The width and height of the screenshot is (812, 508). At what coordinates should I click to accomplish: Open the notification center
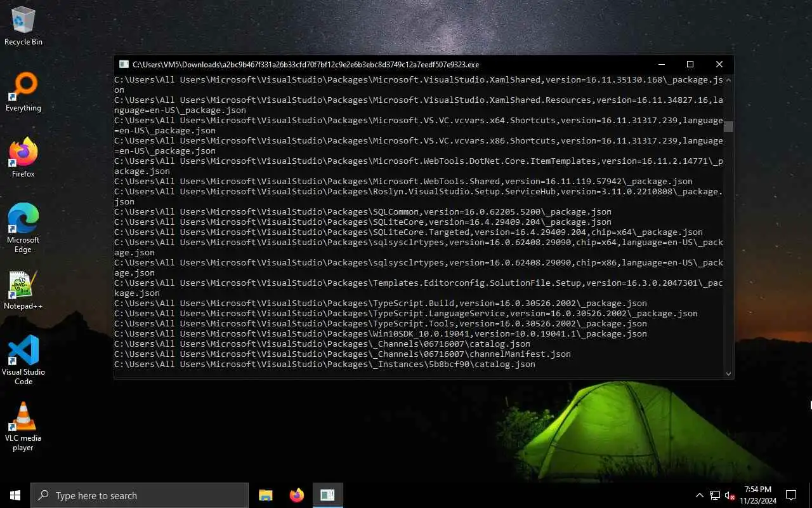click(x=791, y=495)
